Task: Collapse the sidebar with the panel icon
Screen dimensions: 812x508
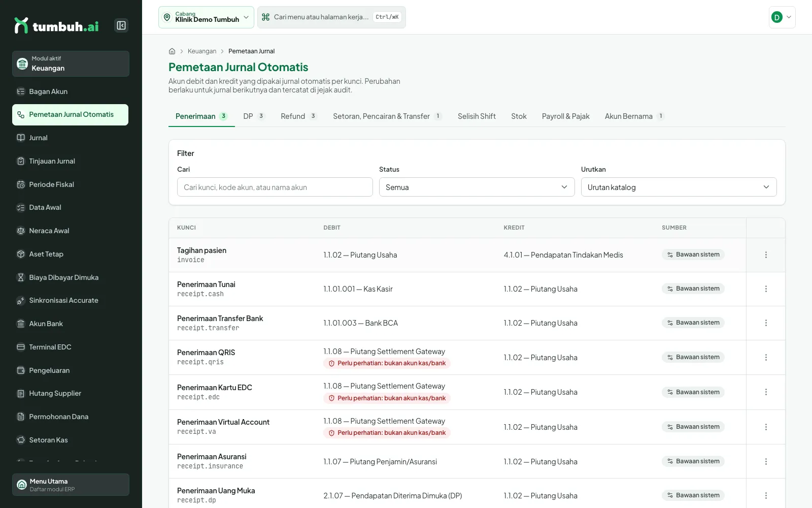Action: 121,25
